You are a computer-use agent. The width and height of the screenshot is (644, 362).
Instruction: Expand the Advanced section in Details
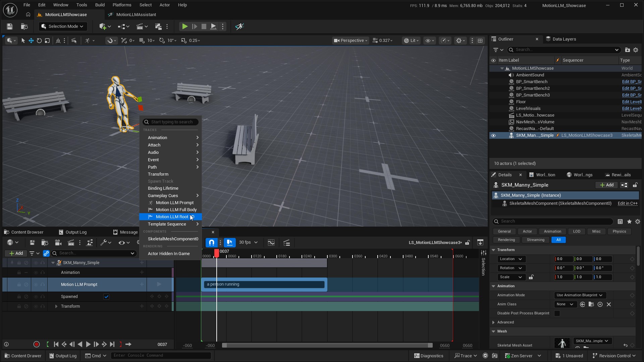click(493, 322)
